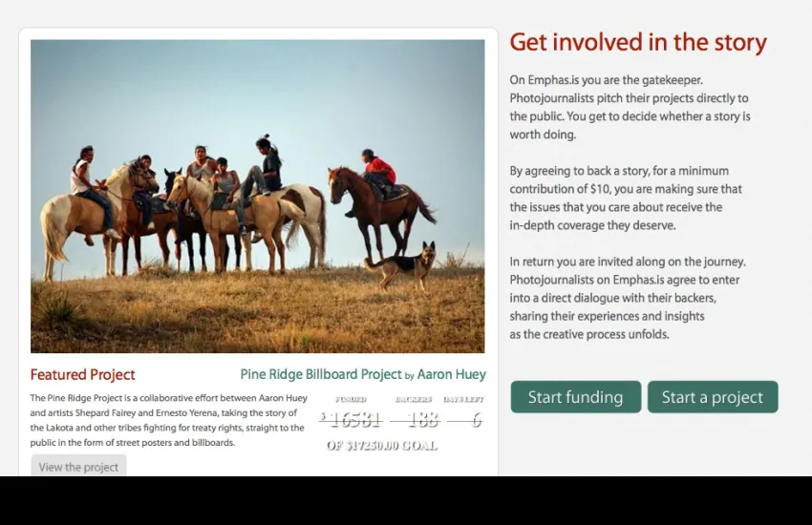Click the FUNDED label above amount
Screen dimensions: 812x525
pyautogui.click(x=351, y=399)
